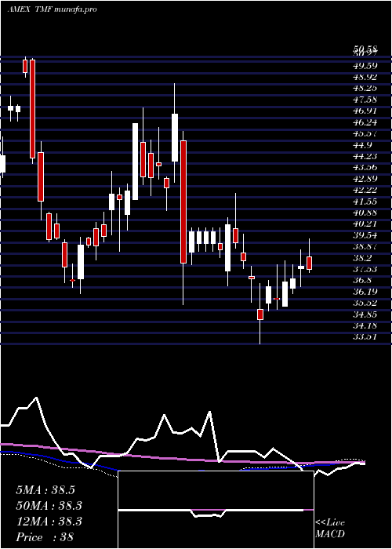Click the TMF ticker symbol
This screenshot has height=549, width=392.
[43, 9]
